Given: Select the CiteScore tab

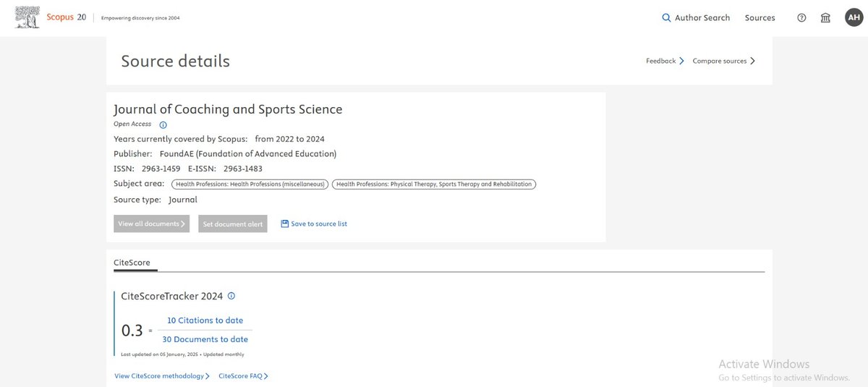Looking at the screenshot, I should point(132,262).
